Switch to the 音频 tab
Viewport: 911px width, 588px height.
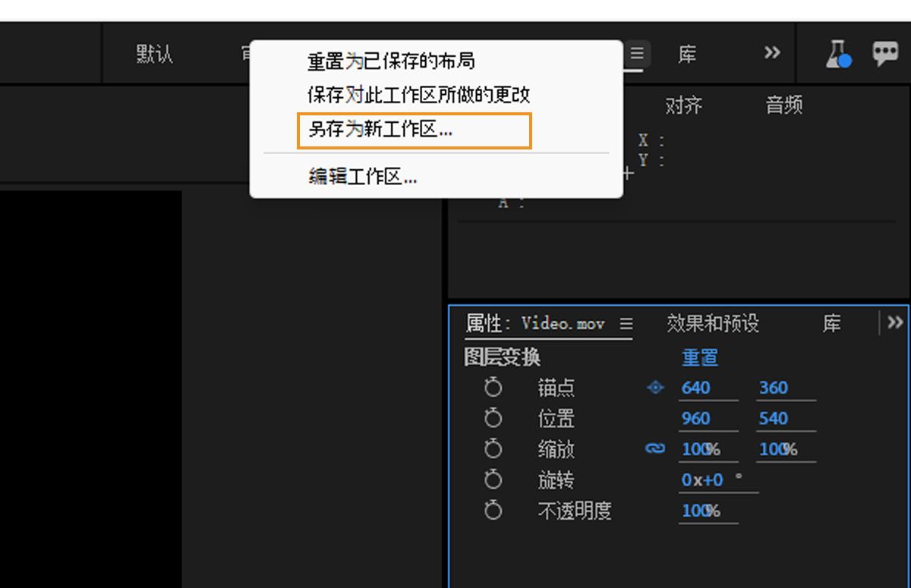[783, 105]
